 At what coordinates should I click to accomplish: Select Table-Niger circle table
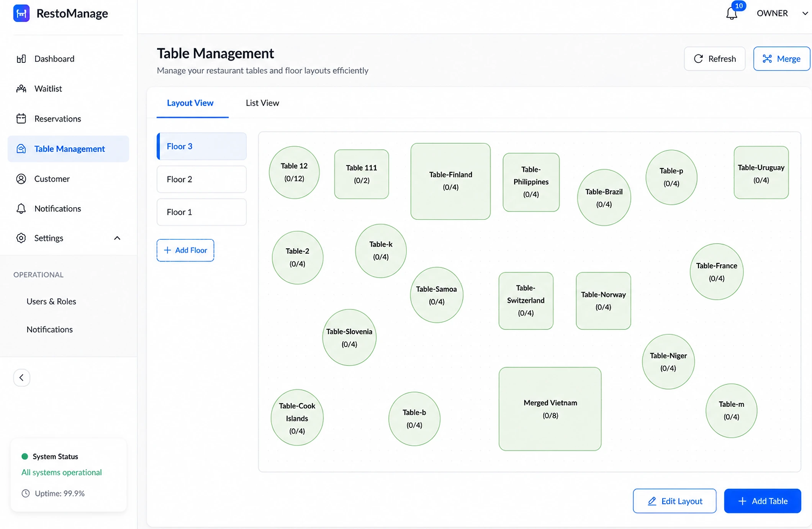point(668,362)
